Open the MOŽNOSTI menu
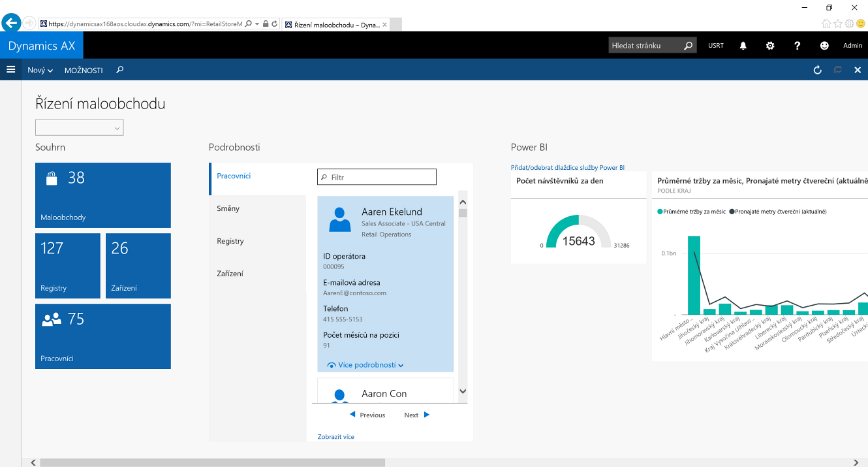This screenshot has width=868, height=467. point(84,70)
